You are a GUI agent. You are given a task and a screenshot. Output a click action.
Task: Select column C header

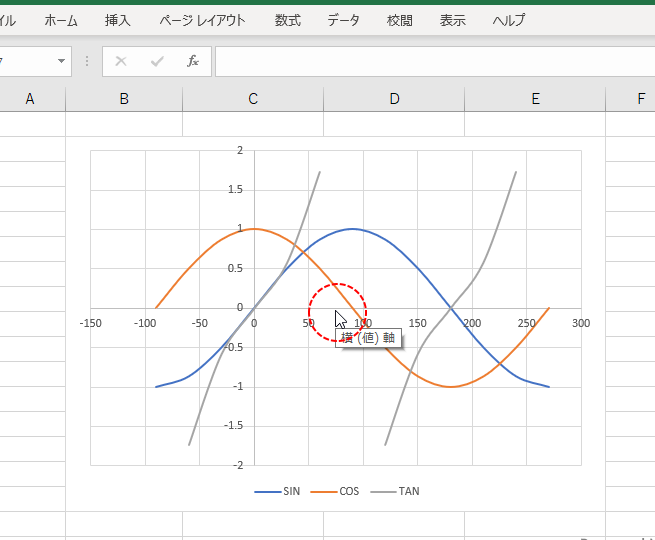pos(253,99)
